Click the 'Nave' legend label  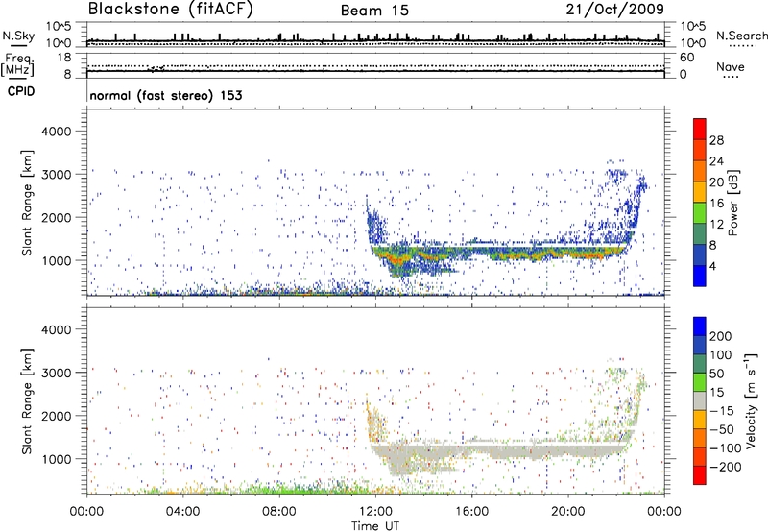point(731,66)
